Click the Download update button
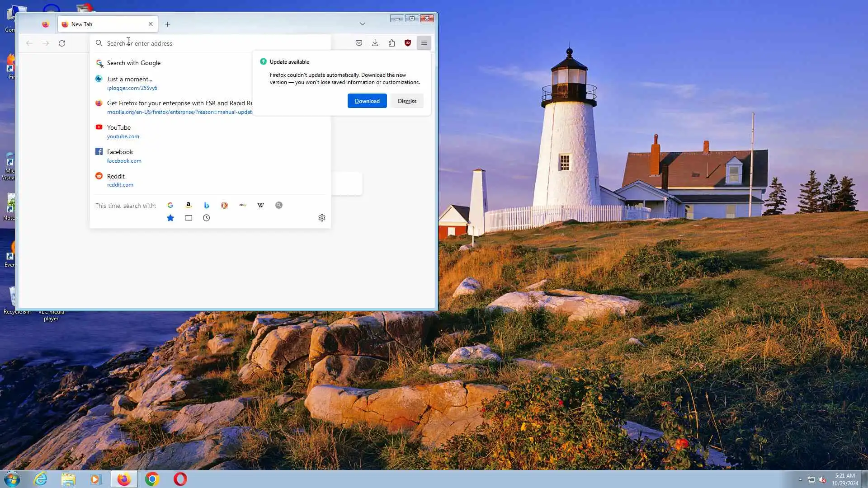868x488 pixels. coord(367,101)
